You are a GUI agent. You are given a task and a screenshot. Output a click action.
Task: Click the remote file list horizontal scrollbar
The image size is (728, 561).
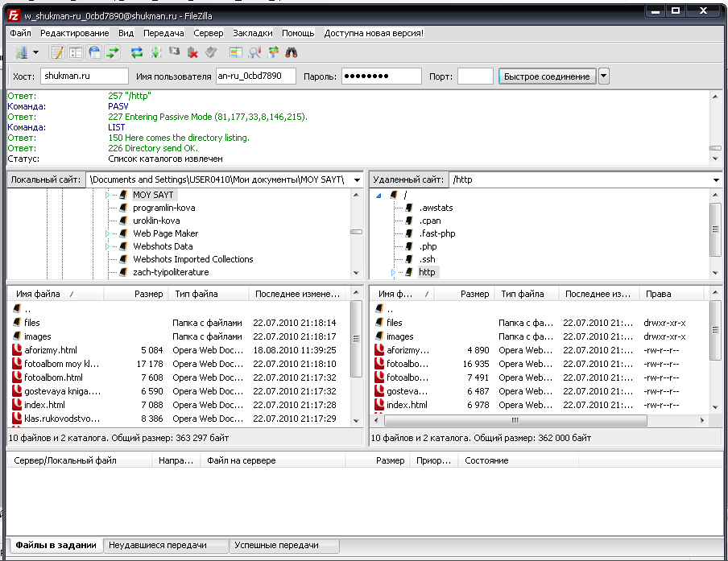[x=515, y=420]
